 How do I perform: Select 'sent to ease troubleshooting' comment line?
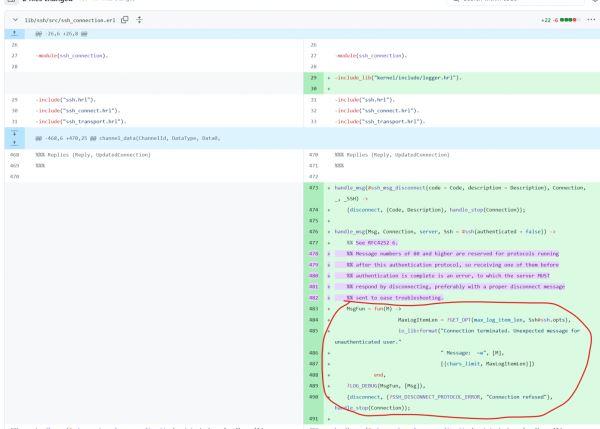click(x=395, y=298)
